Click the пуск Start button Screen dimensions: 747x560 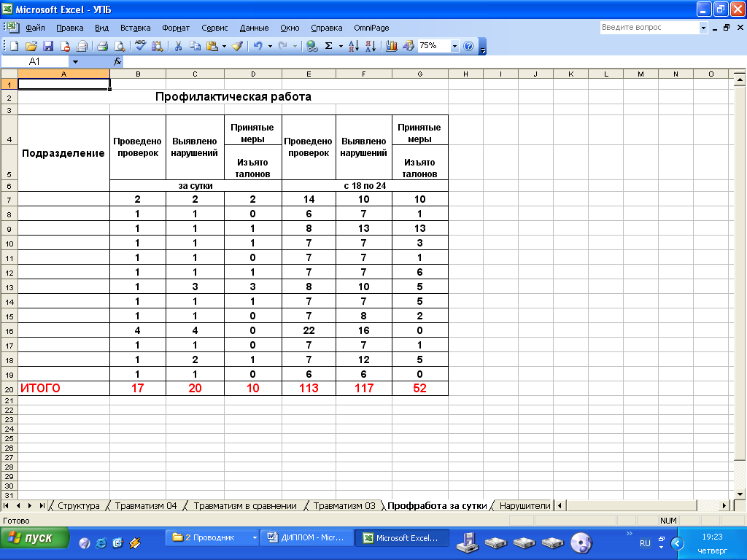[34, 538]
